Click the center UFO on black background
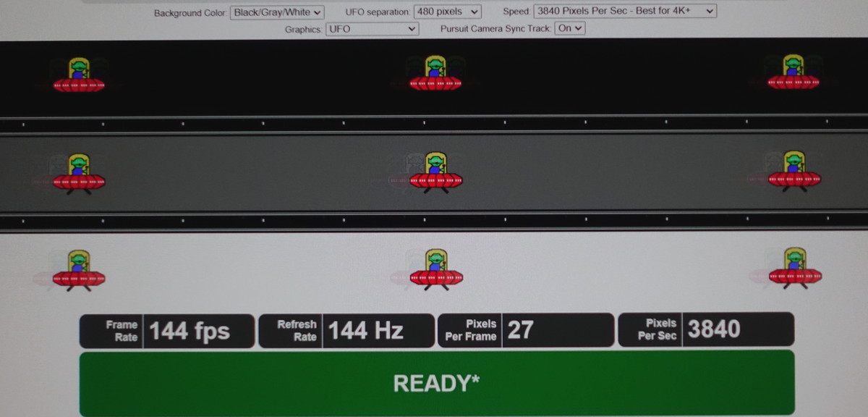This screenshot has width=868, height=417. pos(435,75)
